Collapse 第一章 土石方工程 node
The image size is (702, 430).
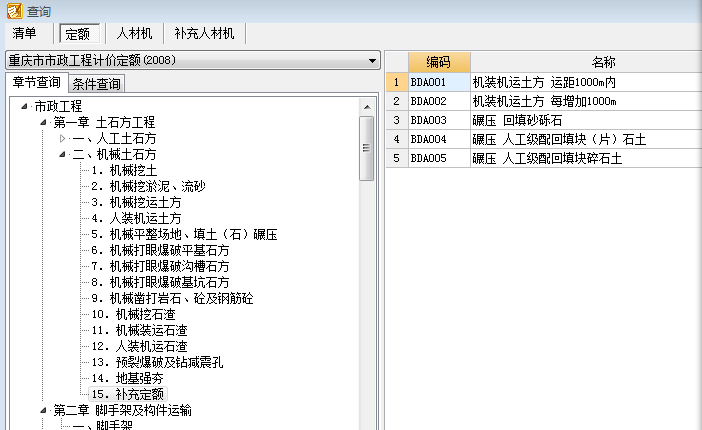pyautogui.click(x=43, y=122)
